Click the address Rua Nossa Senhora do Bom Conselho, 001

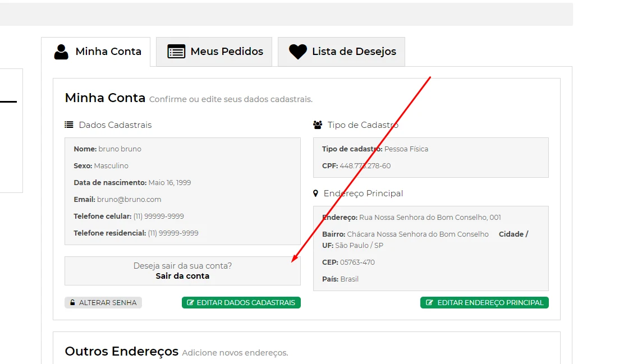click(430, 217)
